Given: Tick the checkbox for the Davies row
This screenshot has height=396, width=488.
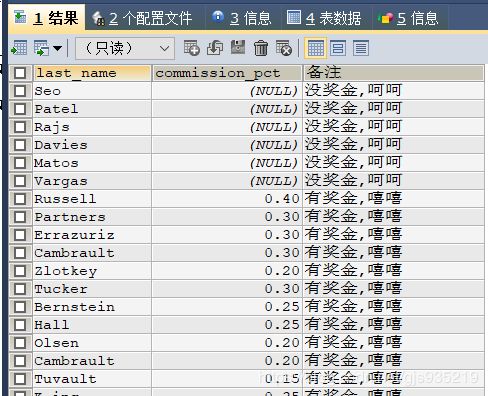Looking at the screenshot, I should [20, 145].
